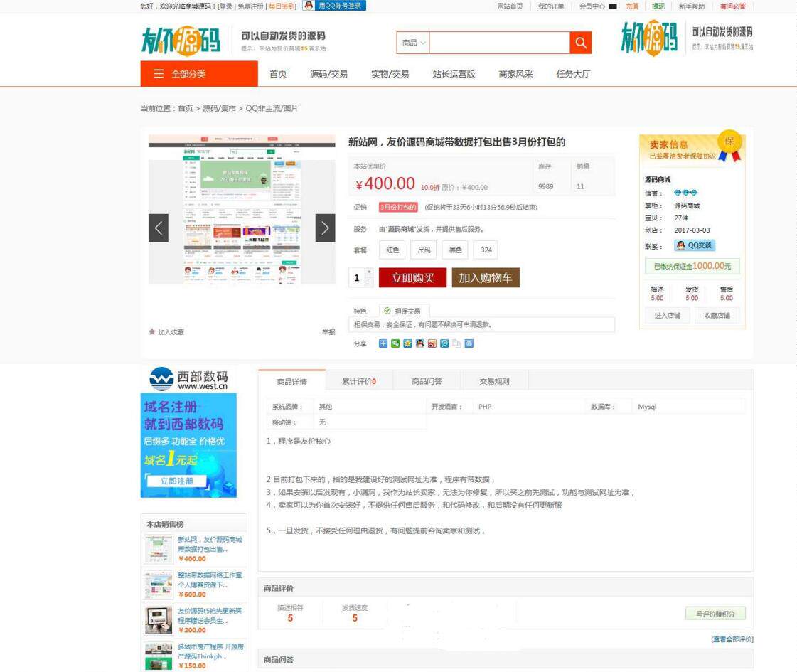
Task: Share to QZone star icon
Action: [407, 343]
